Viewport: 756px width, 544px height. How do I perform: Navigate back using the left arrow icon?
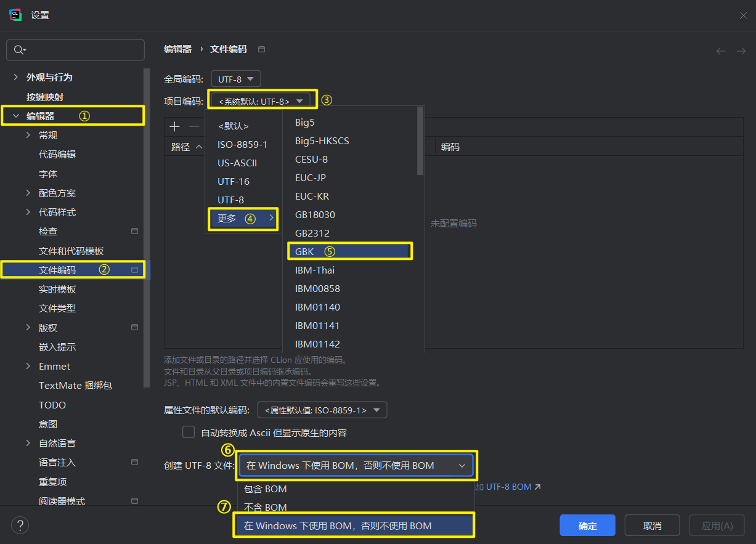pos(721,51)
